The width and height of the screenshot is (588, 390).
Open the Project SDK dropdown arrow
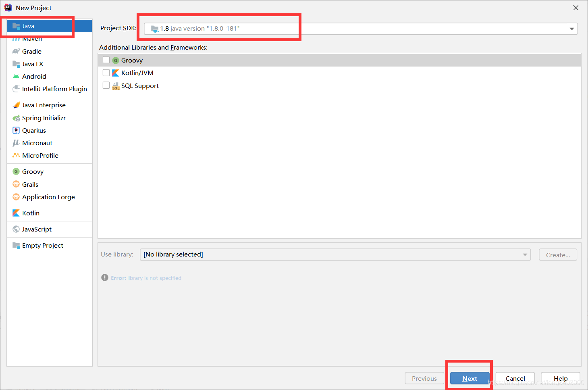[571, 29]
